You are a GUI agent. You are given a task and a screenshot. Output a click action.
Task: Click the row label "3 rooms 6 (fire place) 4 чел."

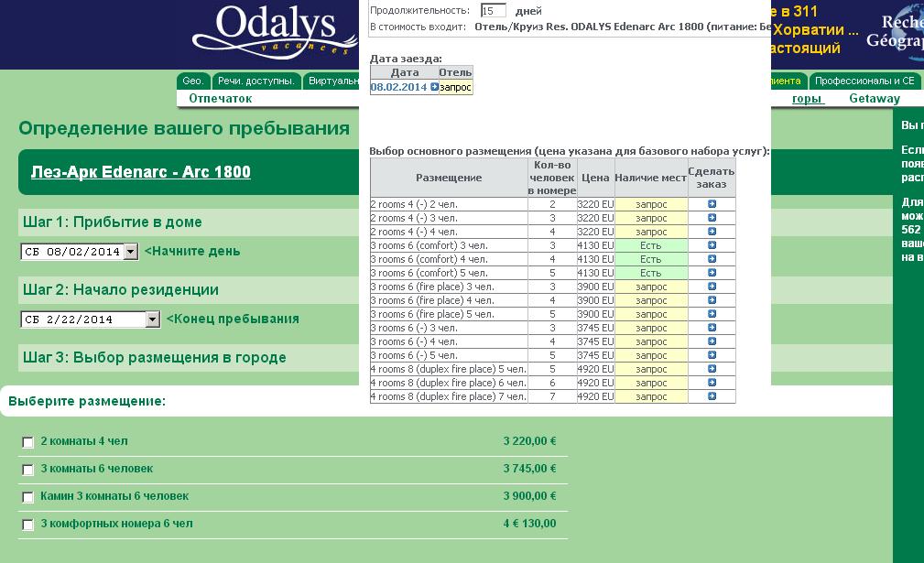(x=432, y=300)
